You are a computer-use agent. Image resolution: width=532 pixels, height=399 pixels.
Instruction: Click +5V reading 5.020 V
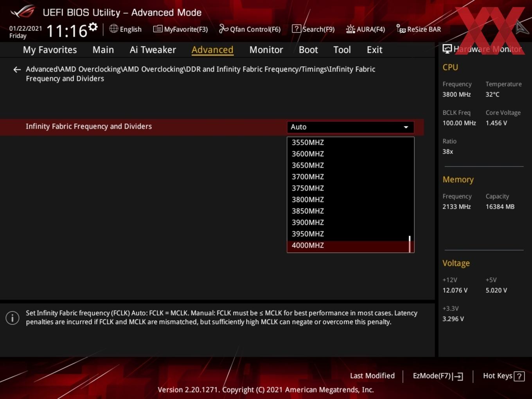pos(496,290)
